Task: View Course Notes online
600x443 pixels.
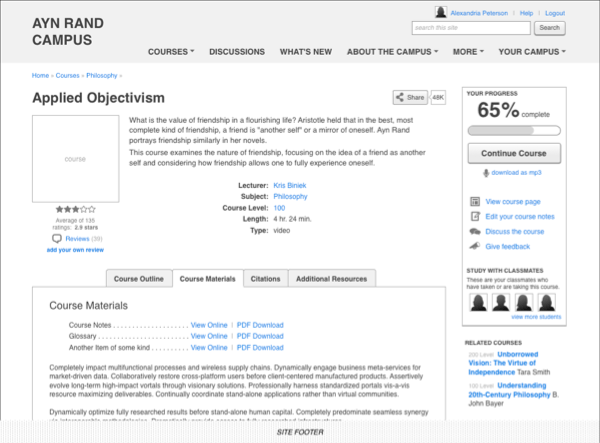Action: point(209,325)
